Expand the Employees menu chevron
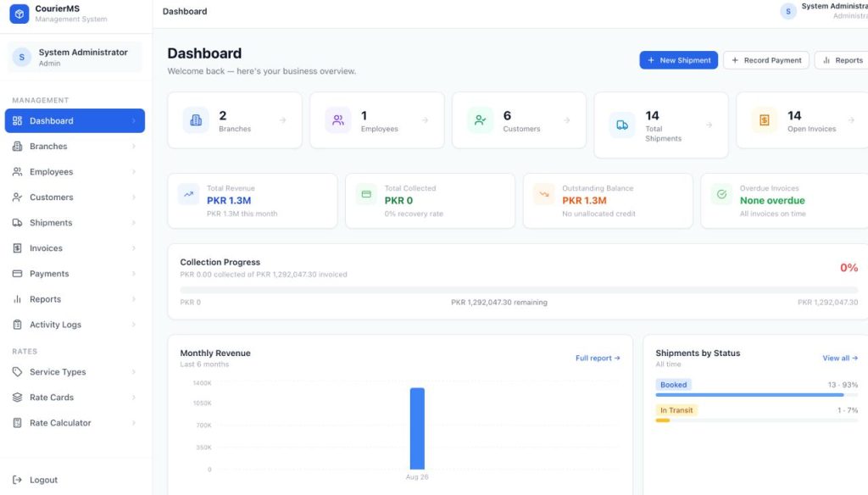 click(133, 172)
